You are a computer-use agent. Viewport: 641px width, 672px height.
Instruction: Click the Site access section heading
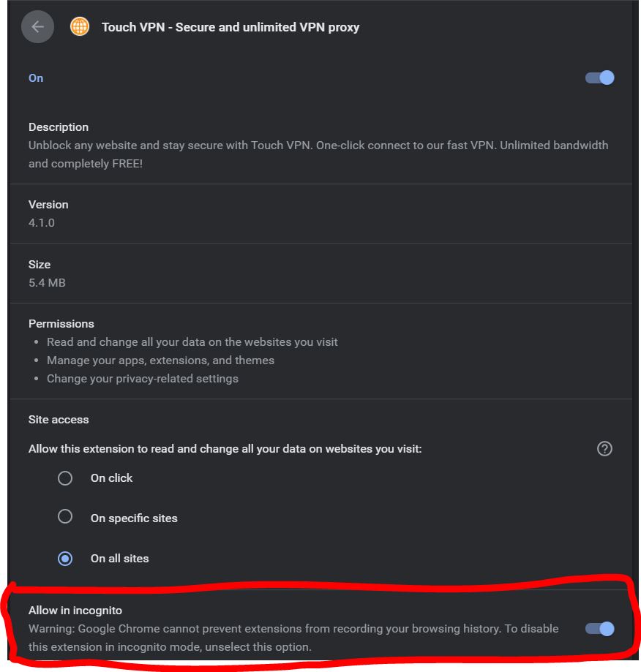click(x=58, y=419)
